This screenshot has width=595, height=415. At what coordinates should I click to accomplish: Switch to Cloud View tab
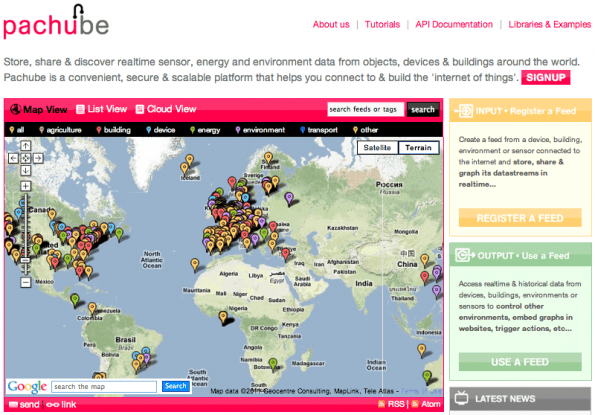(166, 109)
